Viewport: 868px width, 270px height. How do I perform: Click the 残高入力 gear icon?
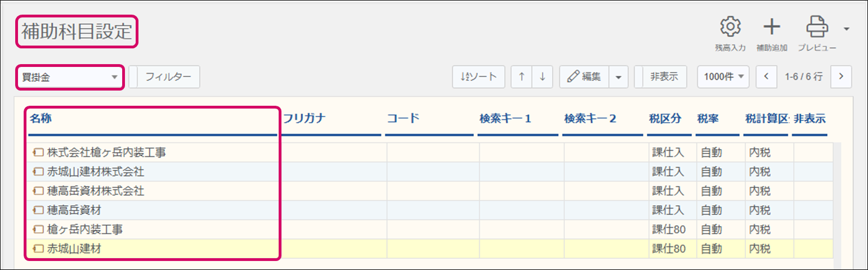730,27
